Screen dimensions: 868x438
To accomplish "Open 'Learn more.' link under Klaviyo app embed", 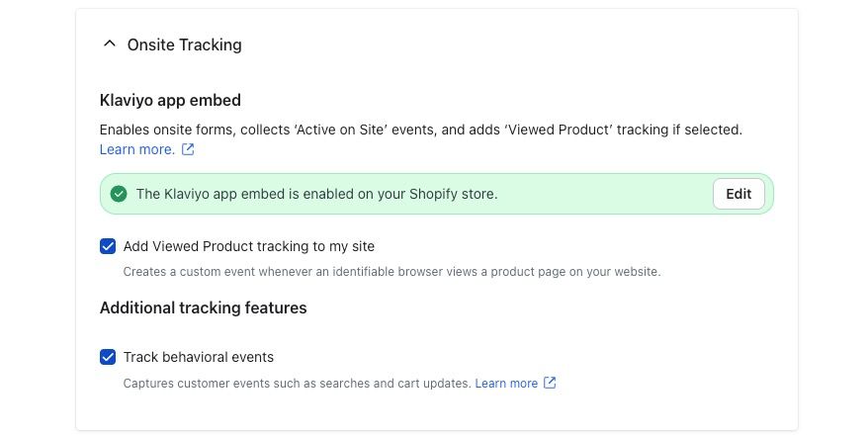I will pyautogui.click(x=137, y=149).
